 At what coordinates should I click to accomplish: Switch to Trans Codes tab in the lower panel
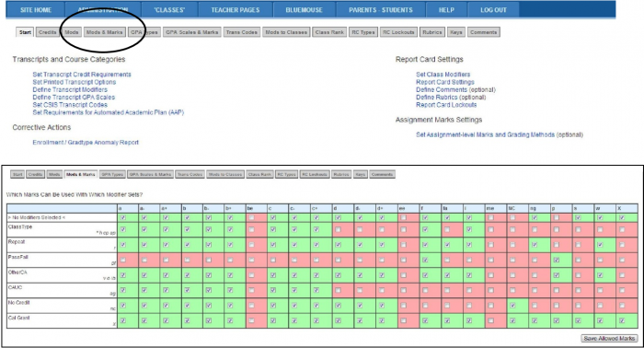(x=190, y=174)
